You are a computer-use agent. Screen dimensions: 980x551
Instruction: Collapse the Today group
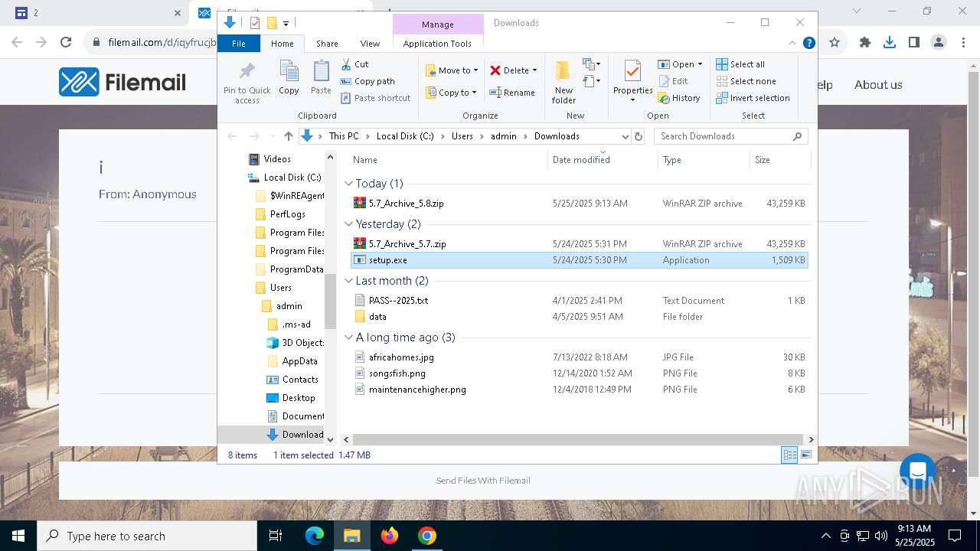tap(348, 184)
